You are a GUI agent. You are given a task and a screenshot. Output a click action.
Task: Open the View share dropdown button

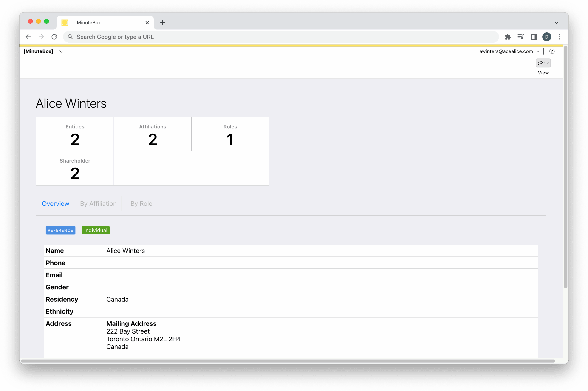click(x=543, y=63)
